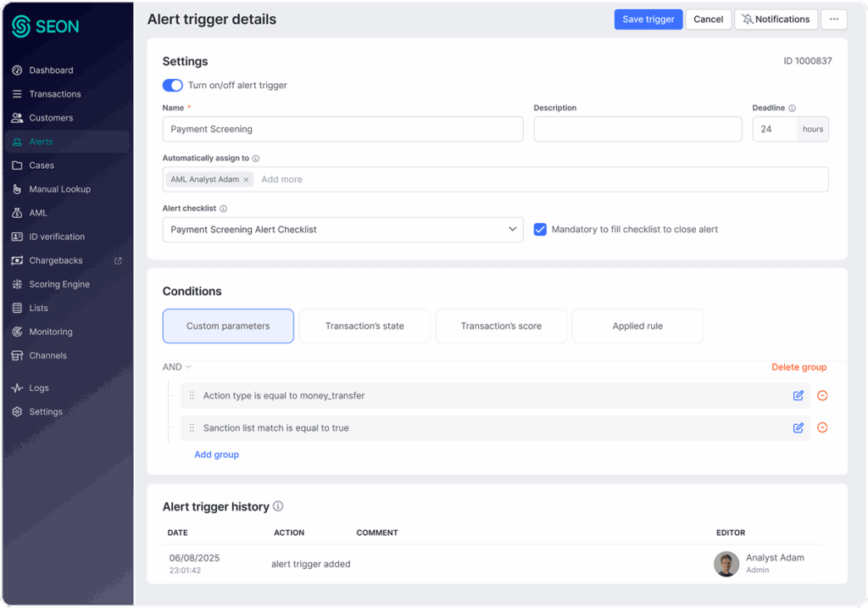
Task: Toggle the alert trigger on/off switch
Action: (x=173, y=86)
